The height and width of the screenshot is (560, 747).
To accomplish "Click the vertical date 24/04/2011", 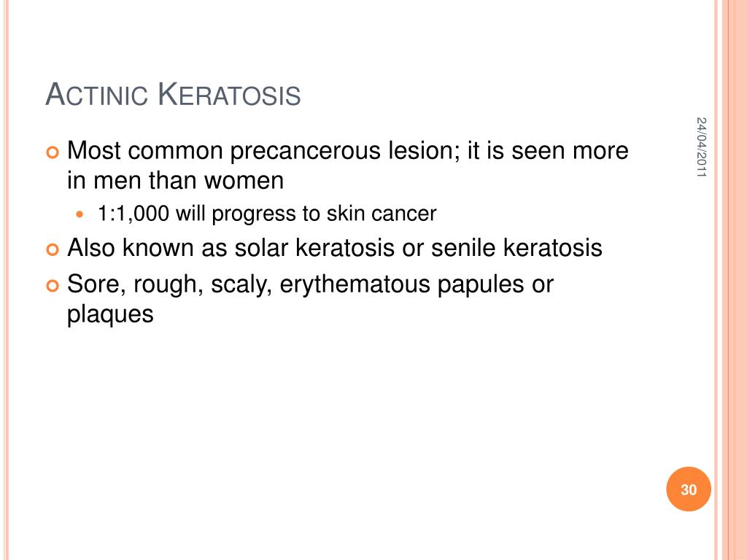I will click(x=701, y=147).
